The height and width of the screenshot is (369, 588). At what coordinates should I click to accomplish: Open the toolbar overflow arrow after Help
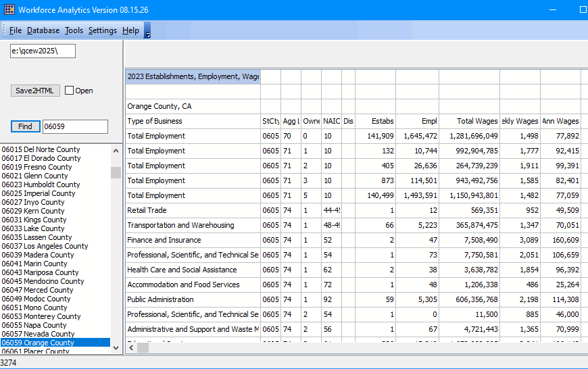[x=147, y=30]
